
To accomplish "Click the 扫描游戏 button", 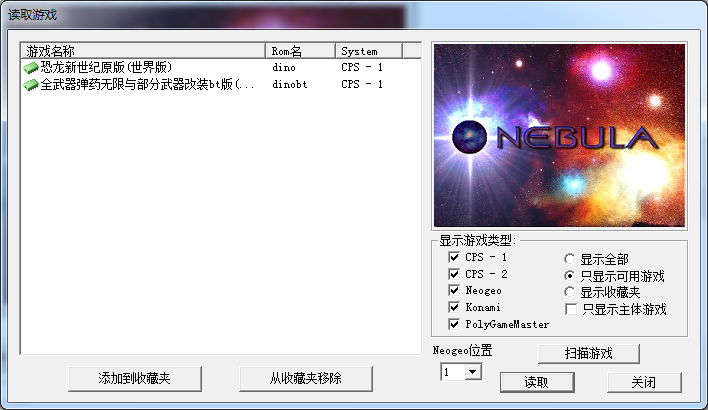I will point(589,354).
